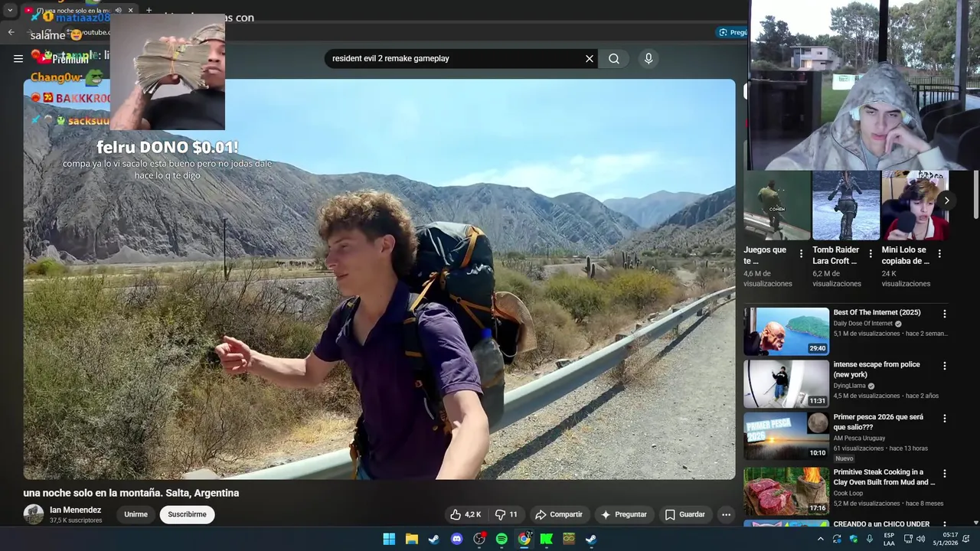Open Discord from the taskbar
The height and width of the screenshot is (551, 980).
pyautogui.click(x=456, y=539)
